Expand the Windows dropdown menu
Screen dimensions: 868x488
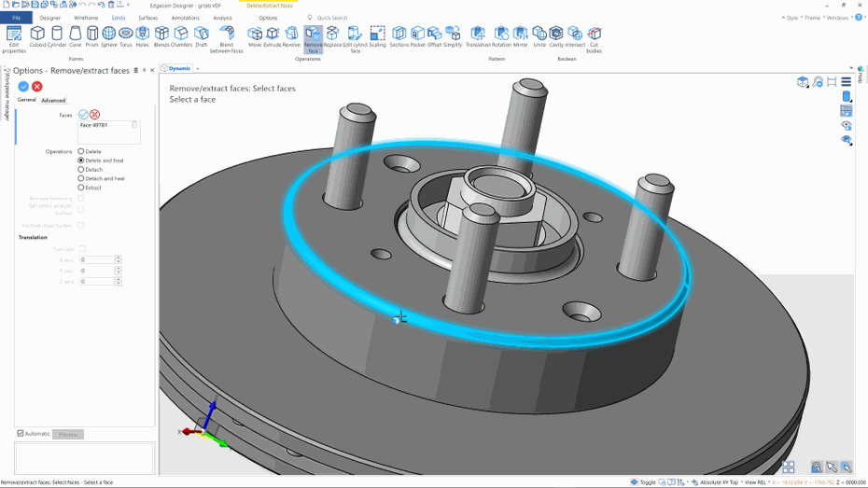click(837, 18)
